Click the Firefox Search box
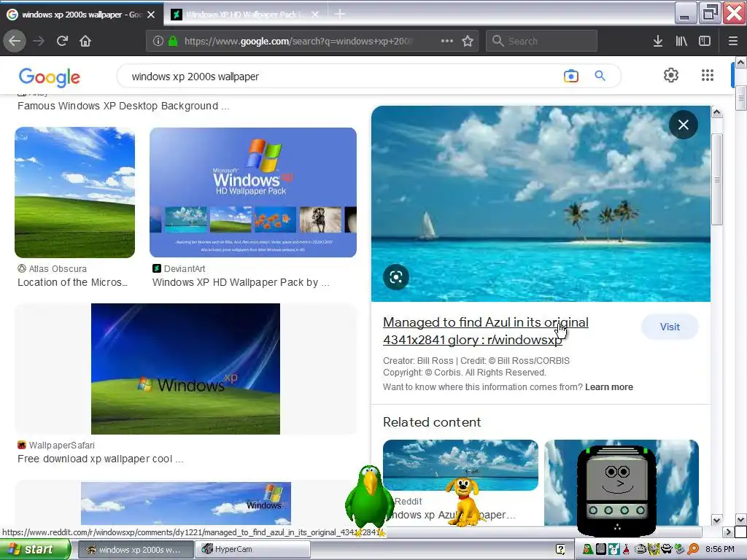 tap(542, 41)
